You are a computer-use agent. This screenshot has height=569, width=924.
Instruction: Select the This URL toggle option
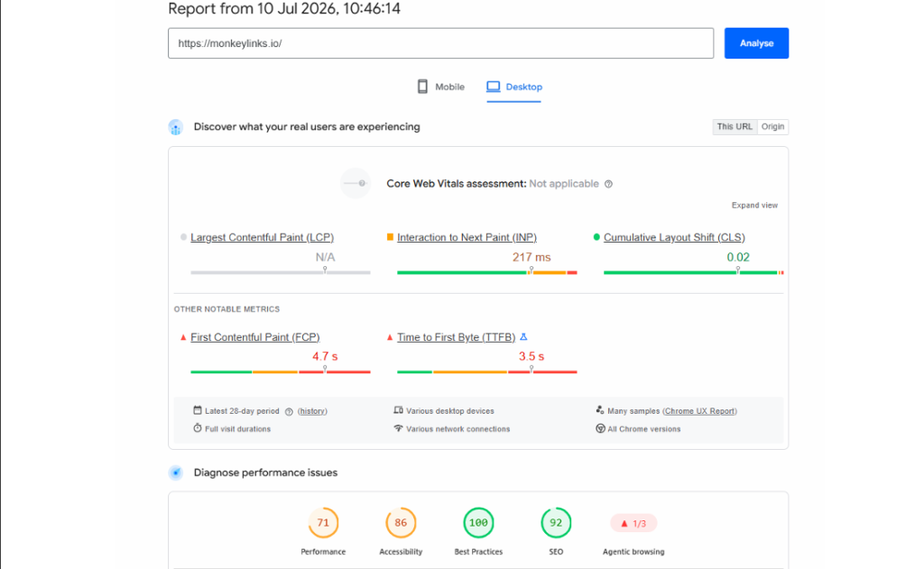tap(735, 126)
